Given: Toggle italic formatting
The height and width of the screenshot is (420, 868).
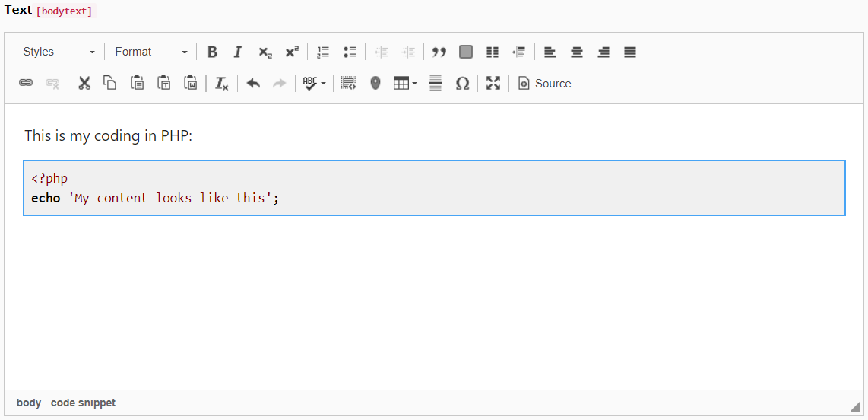Looking at the screenshot, I should click(238, 52).
